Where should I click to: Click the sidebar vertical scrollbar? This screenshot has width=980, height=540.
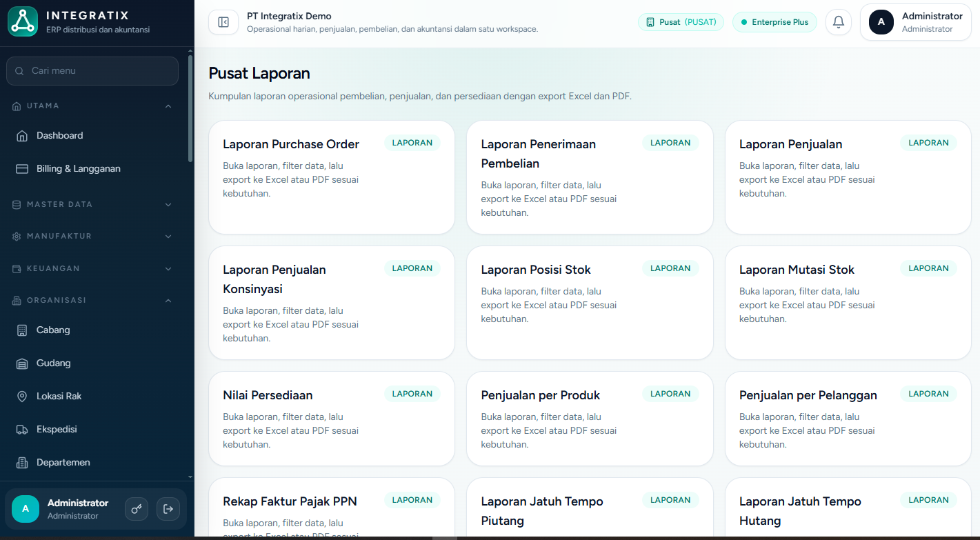coord(190,108)
